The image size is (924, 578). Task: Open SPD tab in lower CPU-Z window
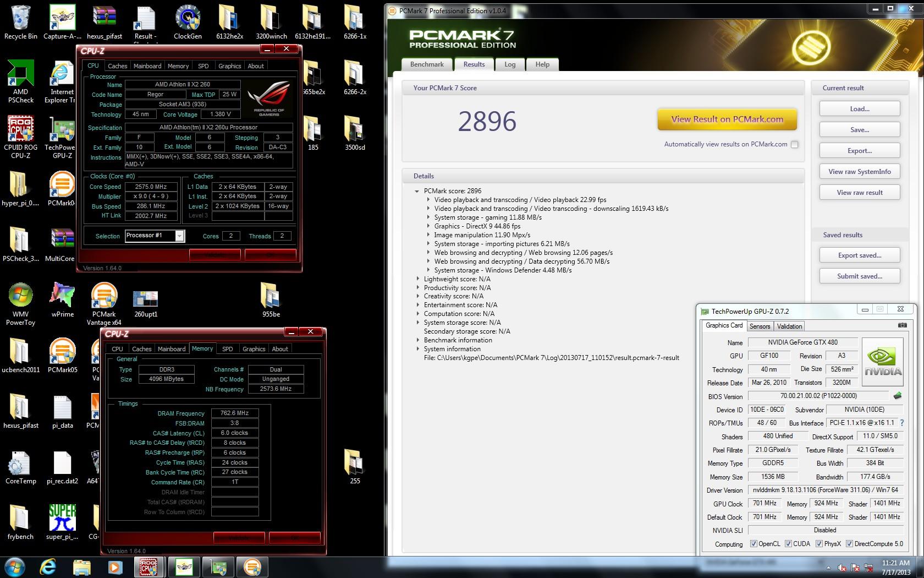(x=227, y=349)
